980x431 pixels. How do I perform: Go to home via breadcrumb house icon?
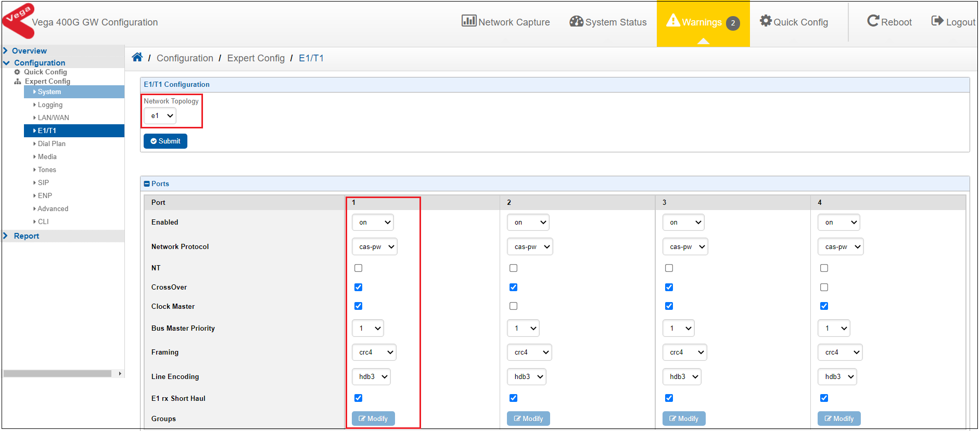point(137,57)
